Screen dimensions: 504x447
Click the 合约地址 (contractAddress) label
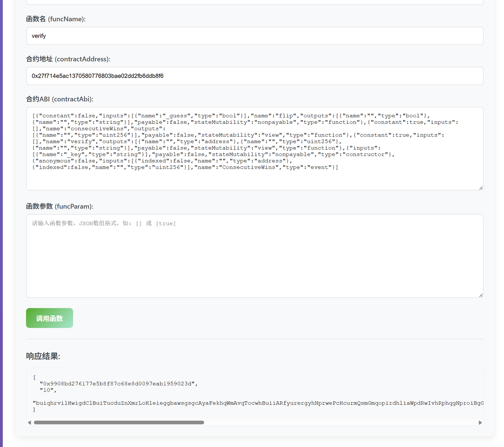coord(68,59)
